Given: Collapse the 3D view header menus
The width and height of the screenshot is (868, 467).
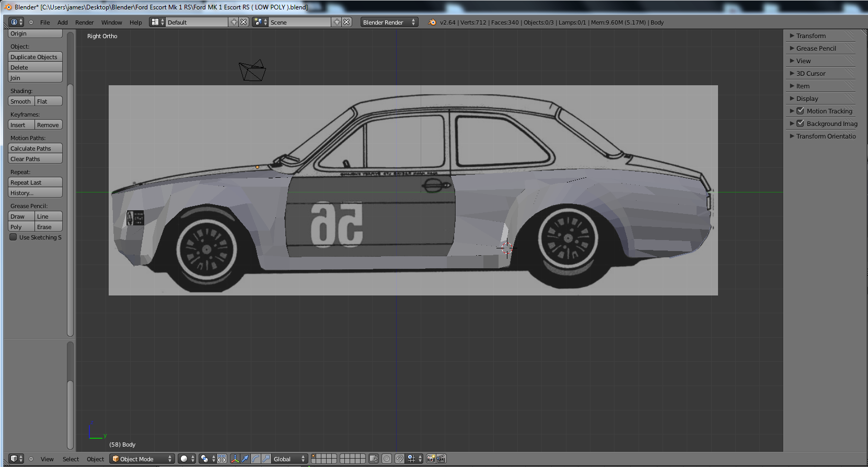Looking at the screenshot, I should coord(31,459).
